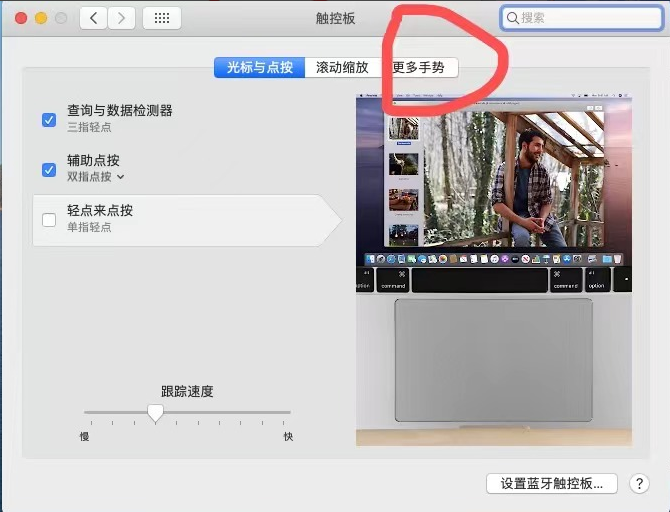
Task: Minimize the window using the yellow button
Action: pyautogui.click(x=41, y=18)
